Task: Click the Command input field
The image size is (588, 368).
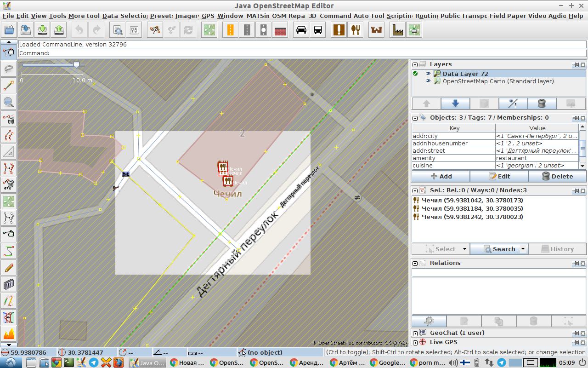Action: [x=302, y=53]
